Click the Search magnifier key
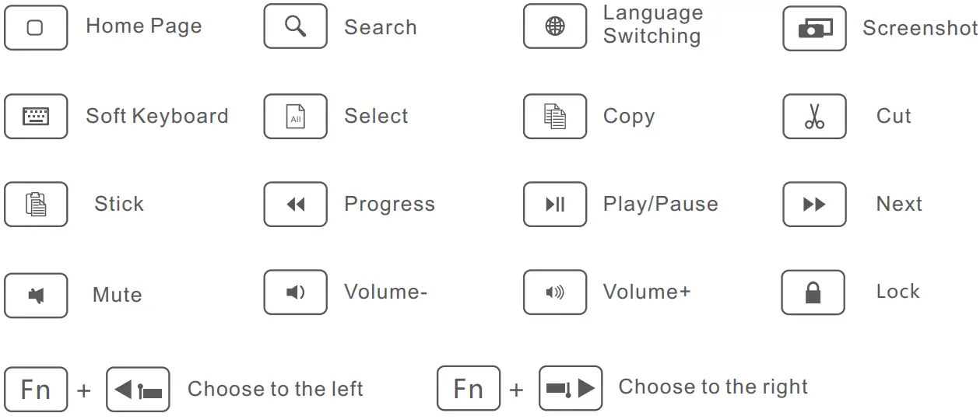980x420 pixels. [x=295, y=27]
